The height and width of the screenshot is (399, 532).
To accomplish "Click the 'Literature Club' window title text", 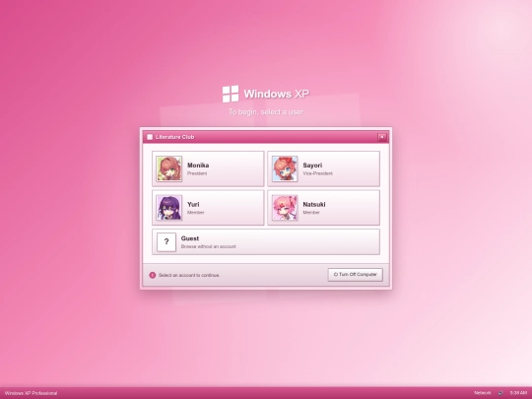I will coord(174,137).
